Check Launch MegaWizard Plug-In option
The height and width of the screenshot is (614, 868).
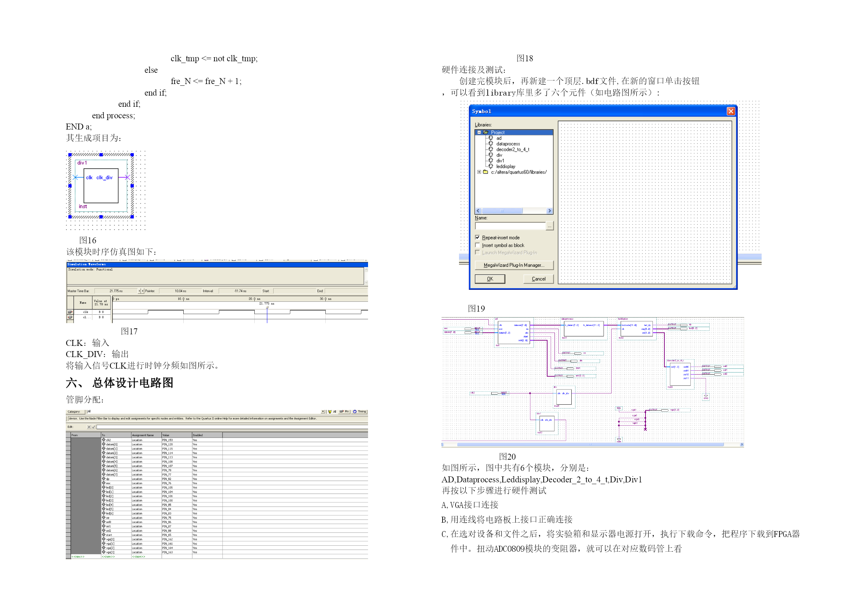(x=478, y=253)
